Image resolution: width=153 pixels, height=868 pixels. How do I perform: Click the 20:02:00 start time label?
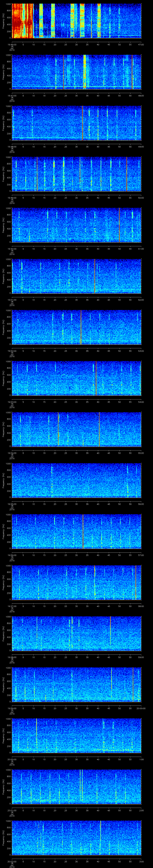[x=12, y=861]
